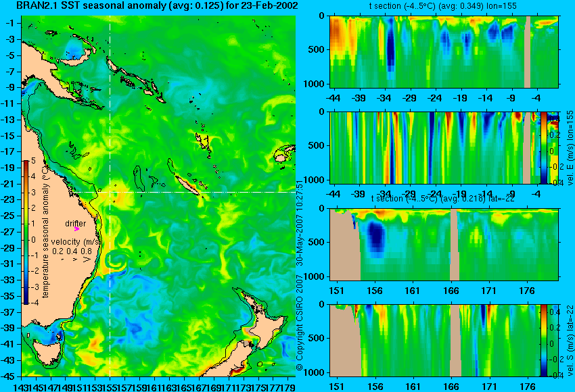Click the 'lat=-22' temperature section title

pos(442,198)
